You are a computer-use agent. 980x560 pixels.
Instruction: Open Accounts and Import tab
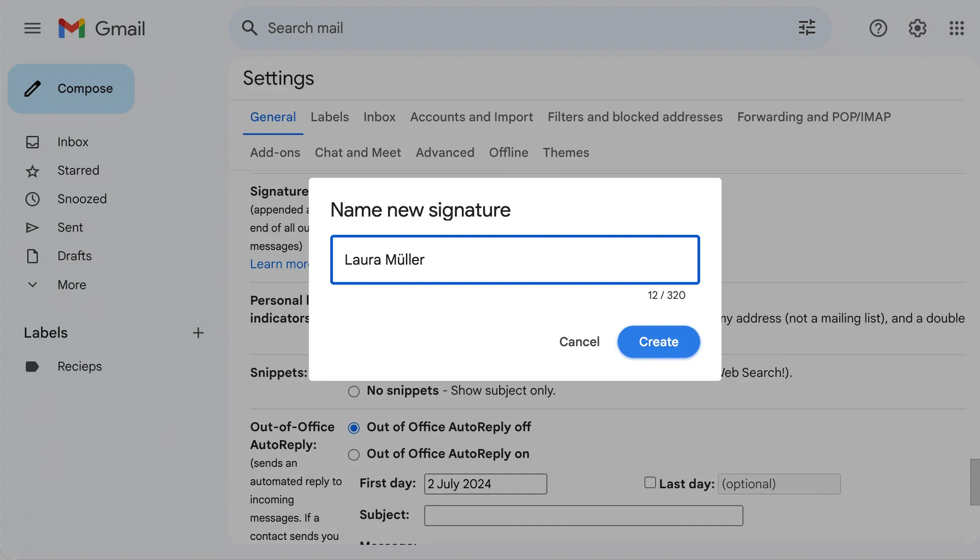(x=471, y=117)
